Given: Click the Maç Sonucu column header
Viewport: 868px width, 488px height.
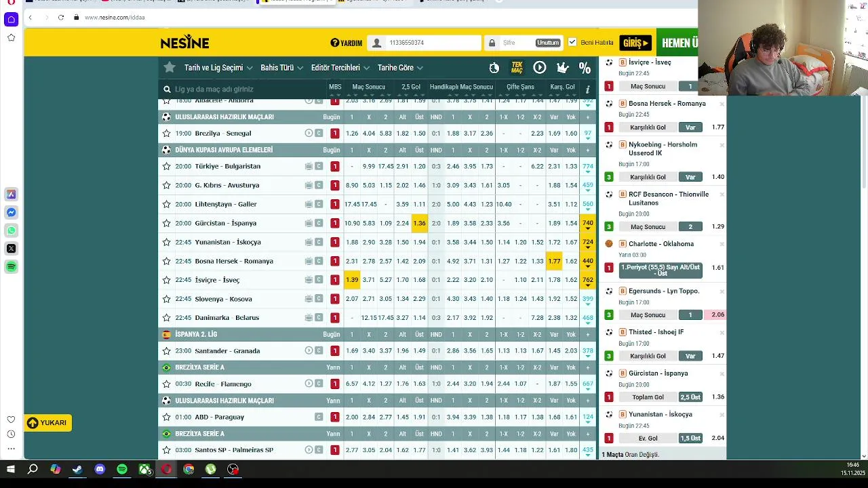Looking at the screenshot, I should (x=368, y=87).
